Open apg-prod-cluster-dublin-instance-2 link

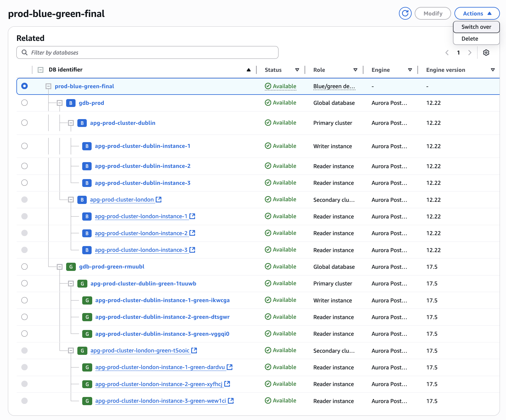(x=143, y=166)
